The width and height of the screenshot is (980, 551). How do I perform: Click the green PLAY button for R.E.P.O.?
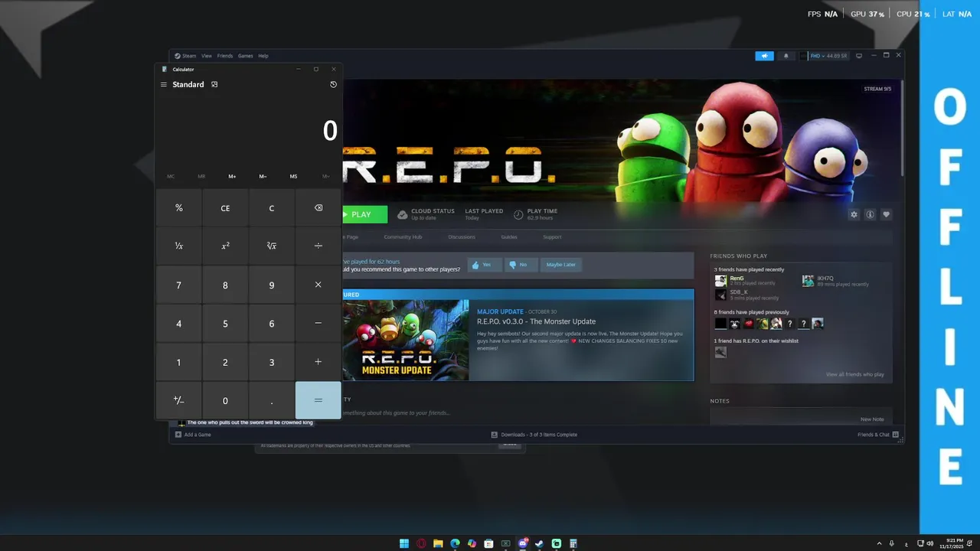pos(364,214)
